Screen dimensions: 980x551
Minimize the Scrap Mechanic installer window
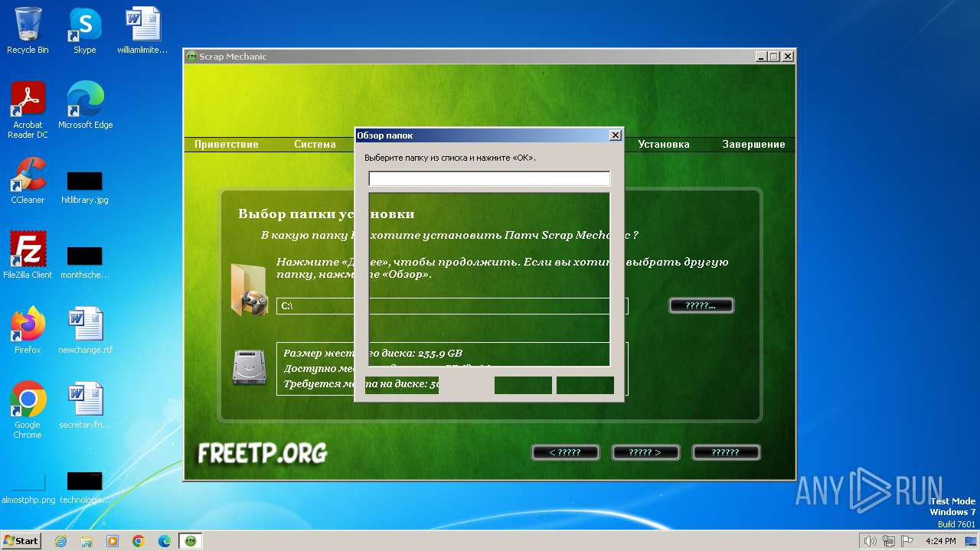point(761,57)
